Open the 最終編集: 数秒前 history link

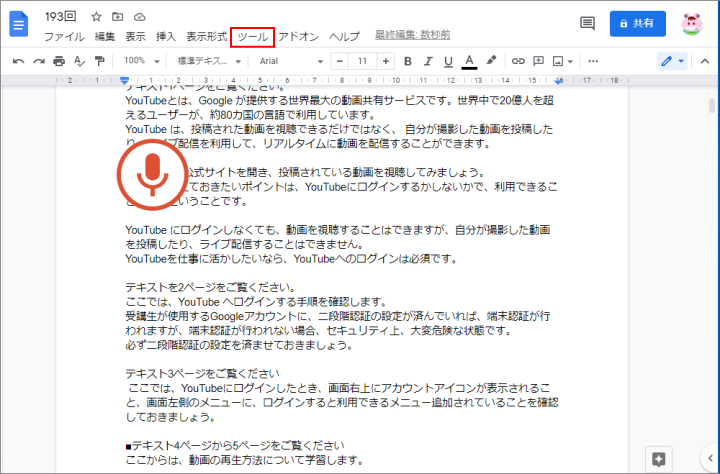(412, 35)
